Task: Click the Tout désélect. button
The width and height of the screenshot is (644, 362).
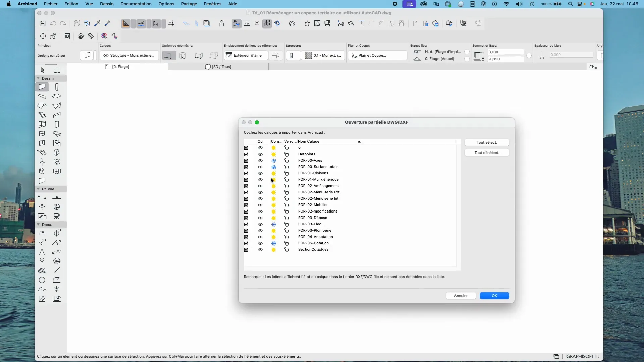Action: tap(487, 153)
